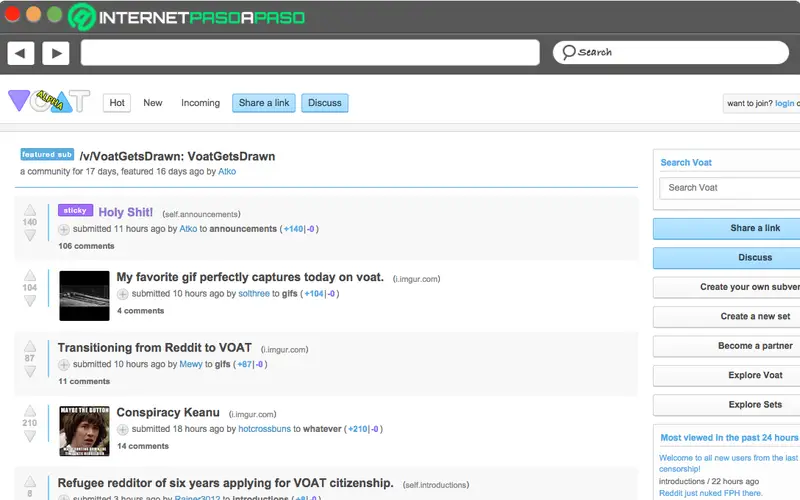Image resolution: width=800 pixels, height=500 pixels.
Task: Upvote the Holy Shit! post
Action: click(x=30, y=210)
